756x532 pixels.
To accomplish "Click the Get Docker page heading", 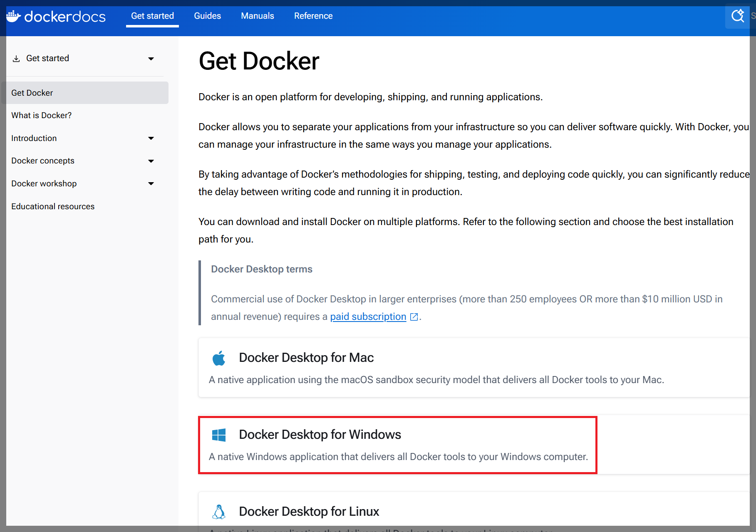I will tap(259, 61).
